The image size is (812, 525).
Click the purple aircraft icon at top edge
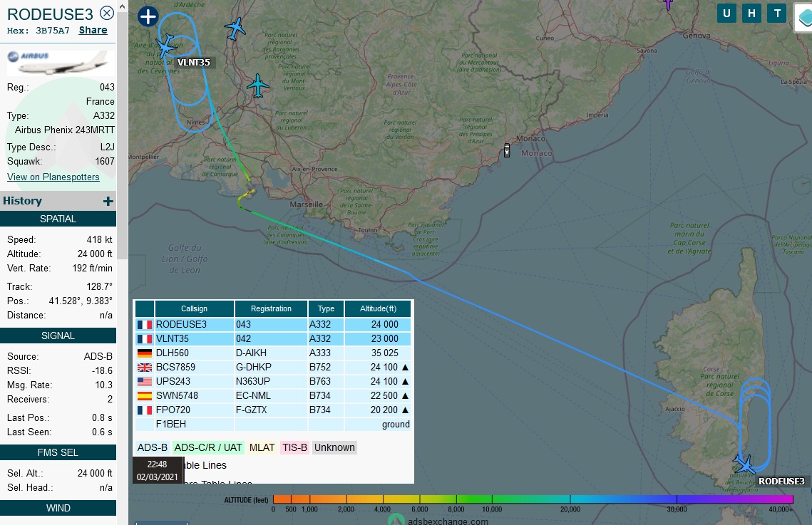point(667,4)
